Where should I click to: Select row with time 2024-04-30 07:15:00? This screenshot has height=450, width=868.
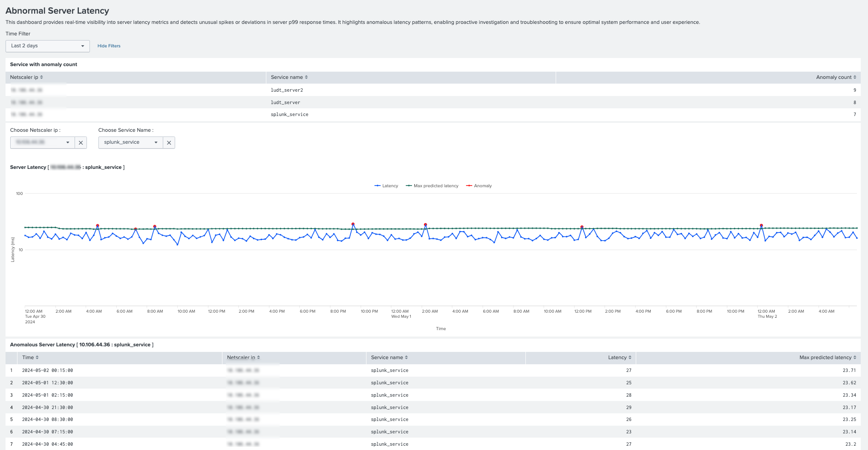click(433, 432)
